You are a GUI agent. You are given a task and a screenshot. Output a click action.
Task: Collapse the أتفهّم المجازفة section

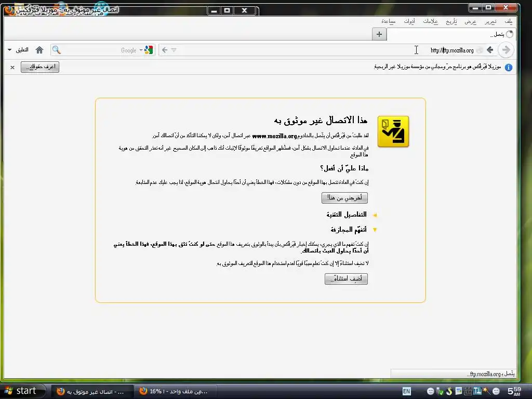pos(353,230)
